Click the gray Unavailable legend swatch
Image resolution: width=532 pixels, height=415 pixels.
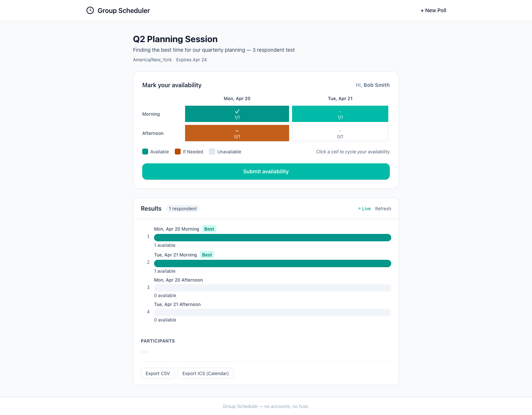coord(212,152)
